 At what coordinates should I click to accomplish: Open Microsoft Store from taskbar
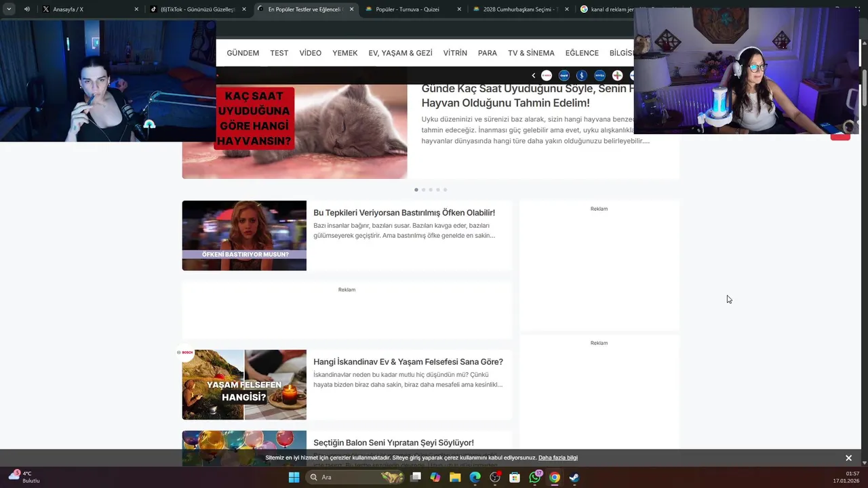tap(515, 477)
